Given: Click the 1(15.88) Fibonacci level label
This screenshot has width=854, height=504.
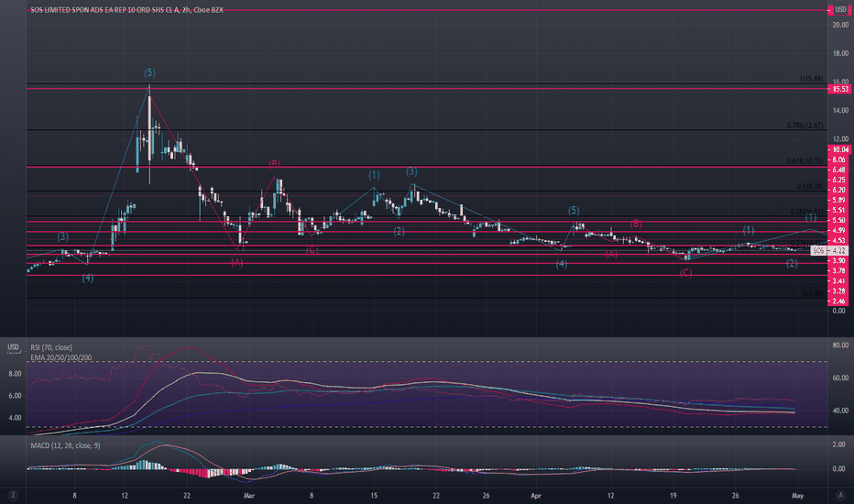Looking at the screenshot, I should 811,79.
